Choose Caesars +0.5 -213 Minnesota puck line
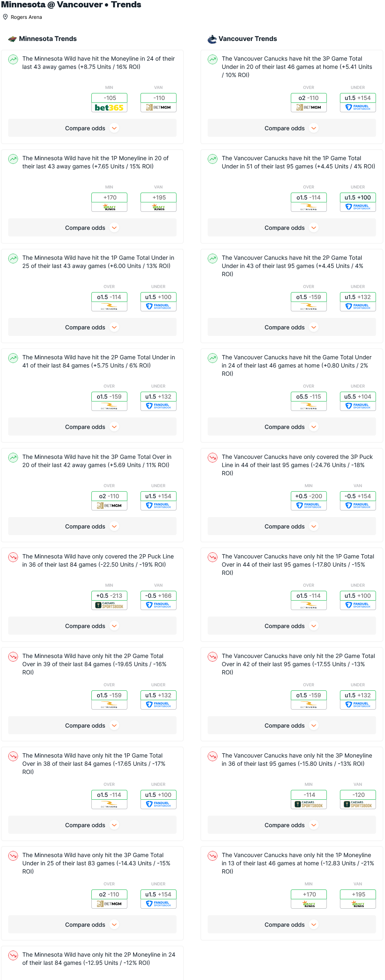 click(x=109, y=600)
